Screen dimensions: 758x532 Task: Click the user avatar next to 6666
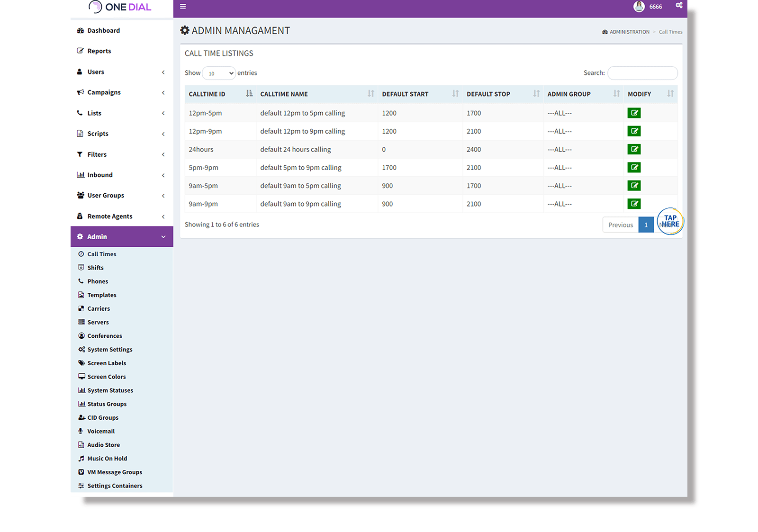pos(639,6)
